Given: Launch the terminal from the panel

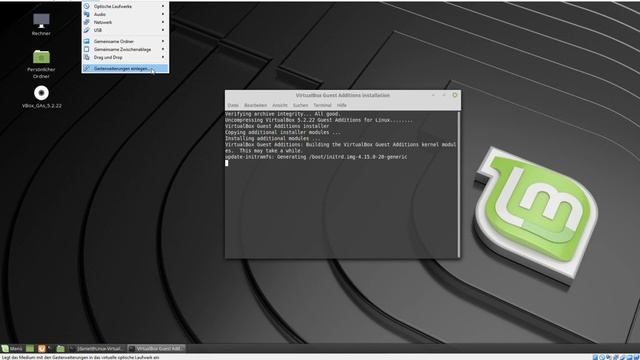Looking at the screenshot, I should pyautogui.click(x=50, y=349).
